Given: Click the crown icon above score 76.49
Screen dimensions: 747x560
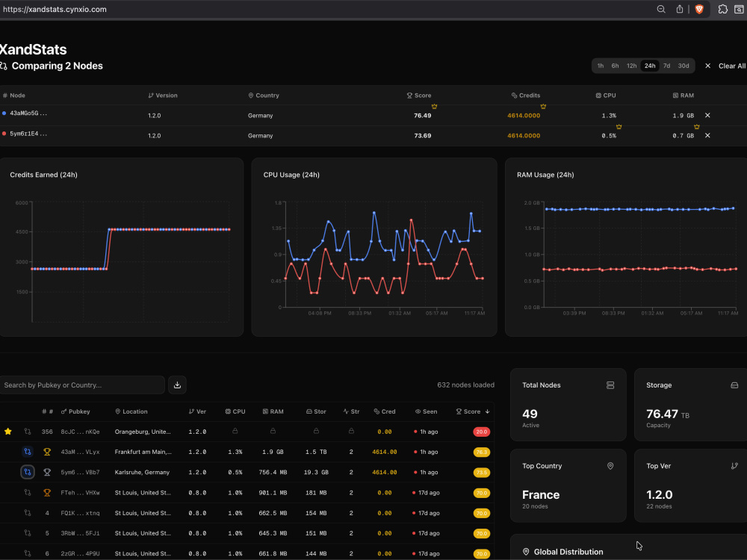Looking at the screenshot, I should [434, 107].
